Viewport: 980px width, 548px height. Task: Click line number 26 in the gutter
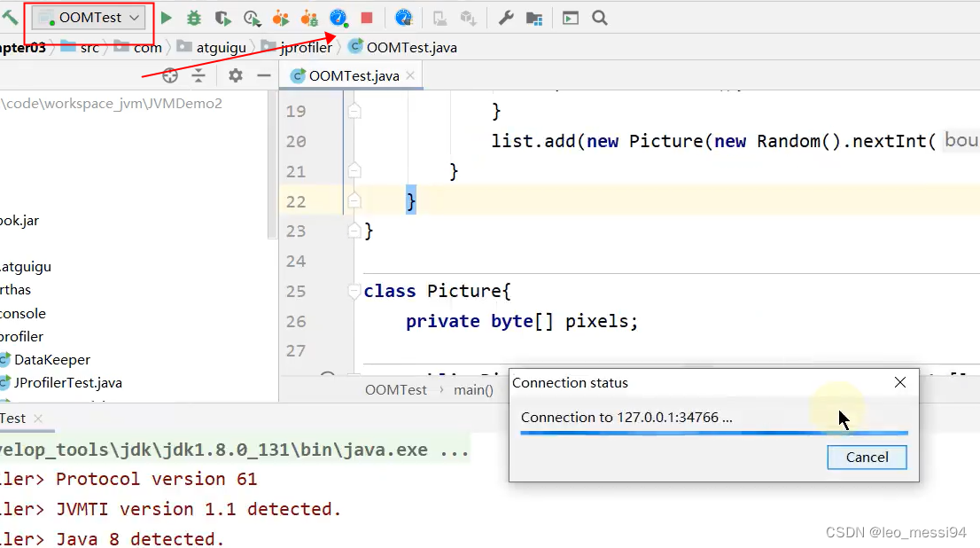click(x=296, y=322)
